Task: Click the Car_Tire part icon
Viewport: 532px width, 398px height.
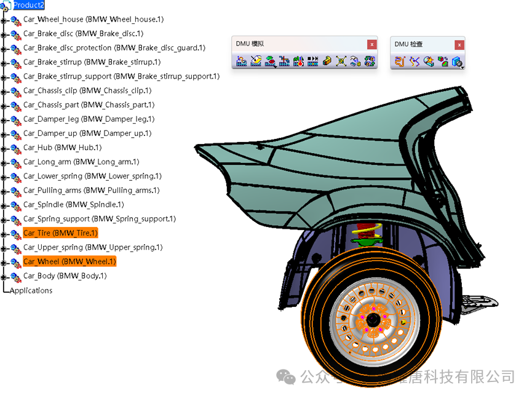Action: 15,235
